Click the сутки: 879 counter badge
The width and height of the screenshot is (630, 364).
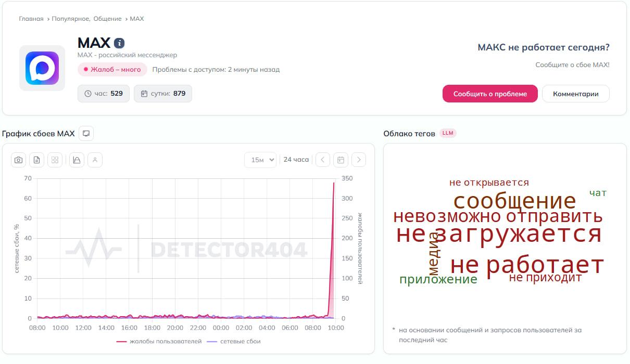pyautogui.click(x=163, y=94)
